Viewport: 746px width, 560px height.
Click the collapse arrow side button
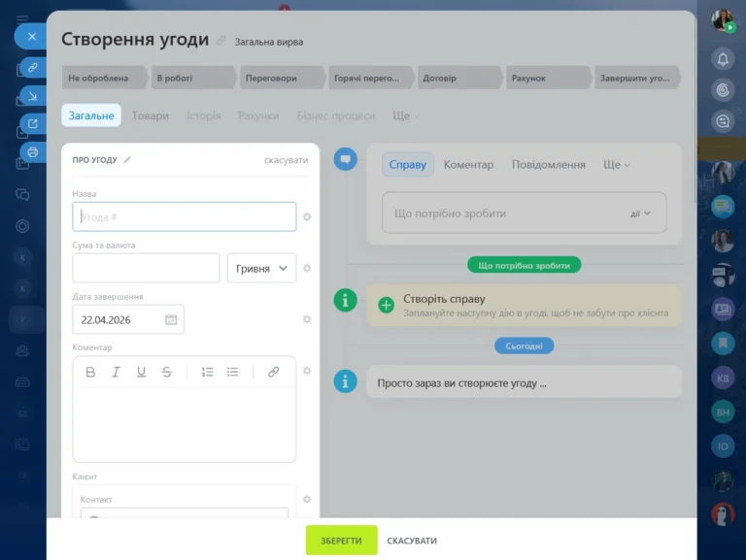(x=32, y=96)
